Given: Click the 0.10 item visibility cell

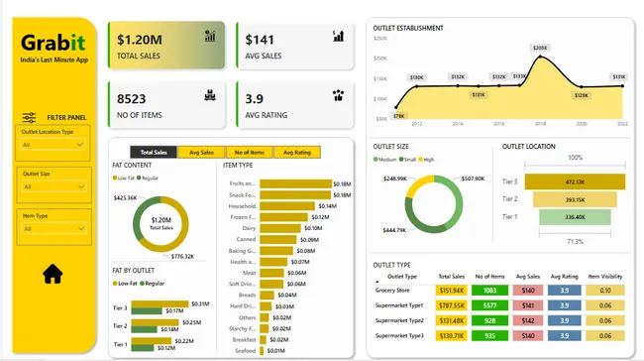Looking at the screenshot, I should tap(605, 291).
